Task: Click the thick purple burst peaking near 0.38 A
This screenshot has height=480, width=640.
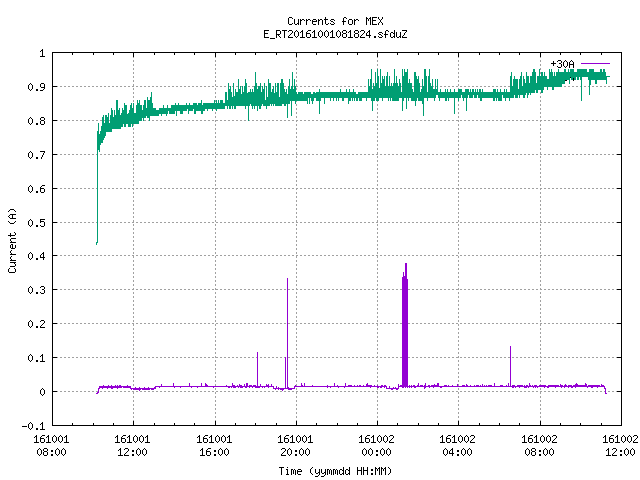Action: tap(405, 325)
